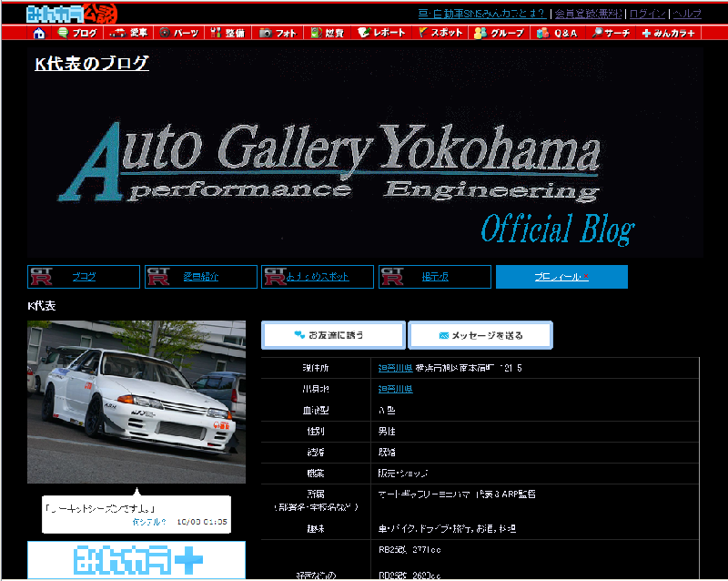This screenshot has height=581, width=728.
Task: Click the 既婚 value in the 結婚 row
Action: [387, 453]
